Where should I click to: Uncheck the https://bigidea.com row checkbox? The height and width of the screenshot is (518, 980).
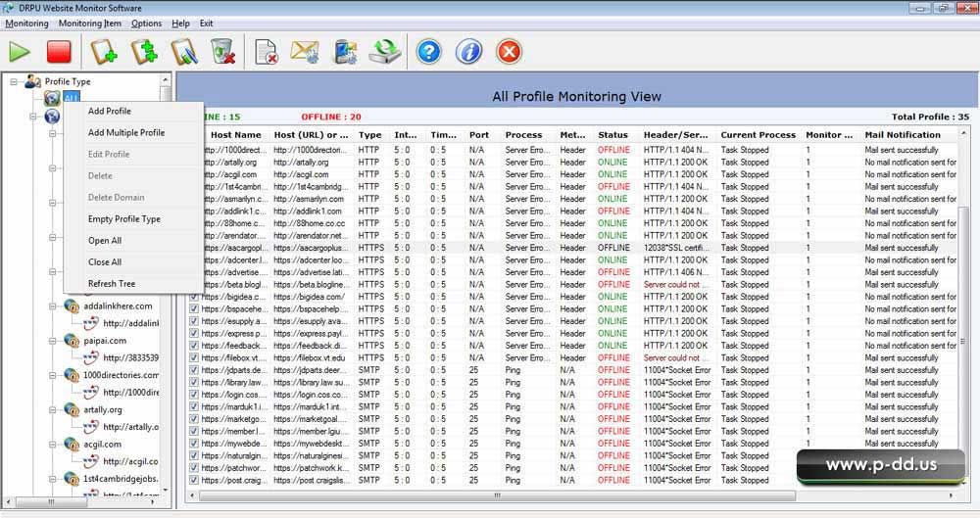point(194,297)
